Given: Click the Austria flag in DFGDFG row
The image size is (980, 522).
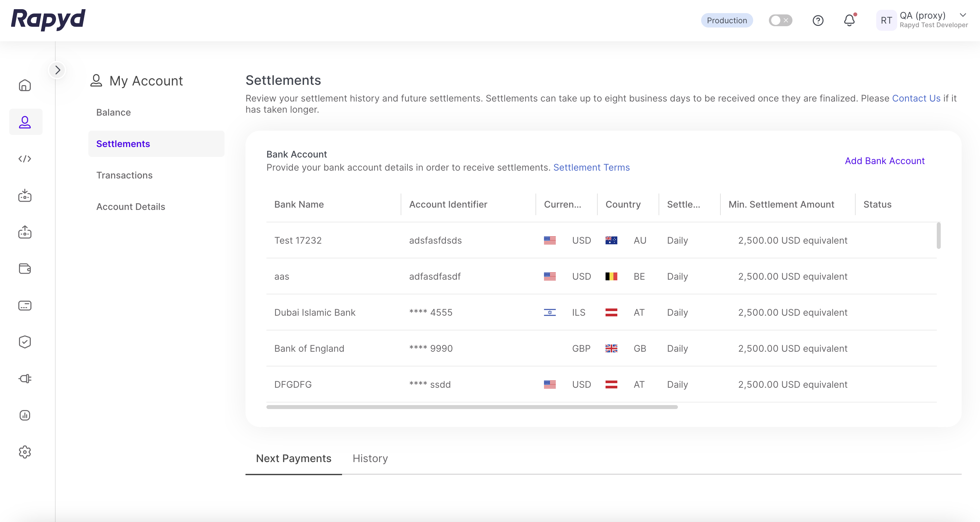Looking at the screenshot, I should pyautogui.click(x=611, y=384).
